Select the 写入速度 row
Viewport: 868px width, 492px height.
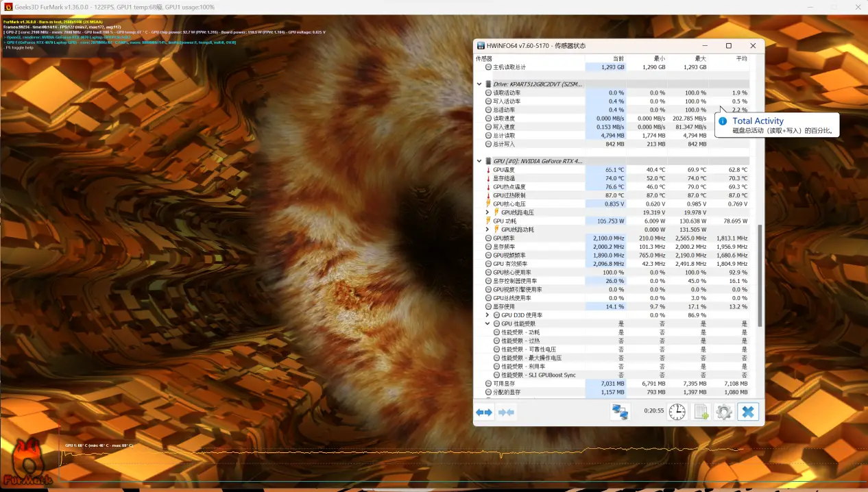point(612,127)
